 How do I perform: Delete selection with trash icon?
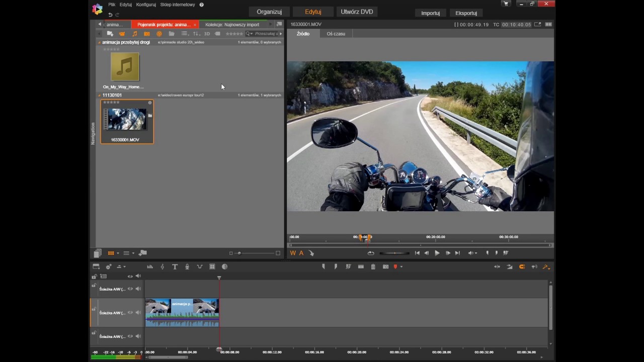point(373,266)
